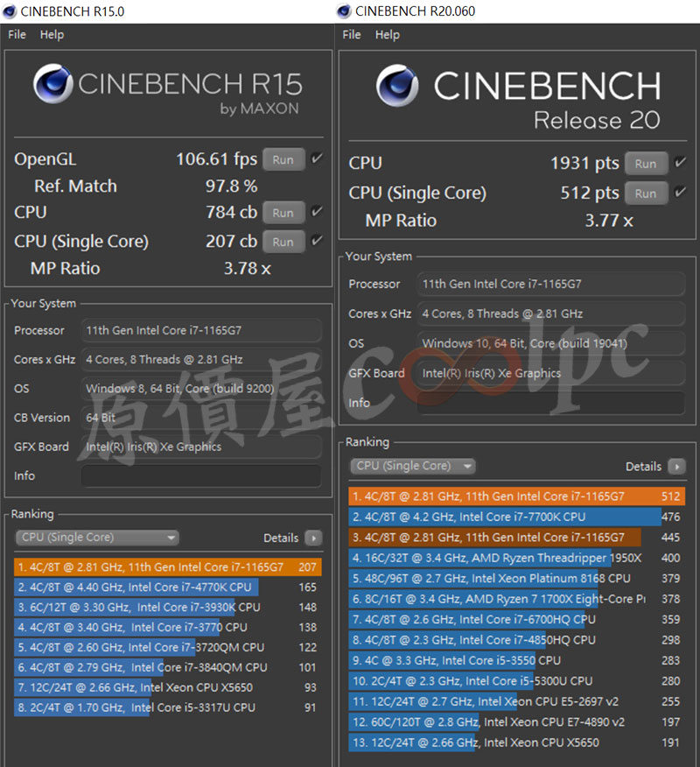Screen dimensions: 700x767
Task: Select the Xeon Platinum 8168 ranking row
Action: point(517,579)
